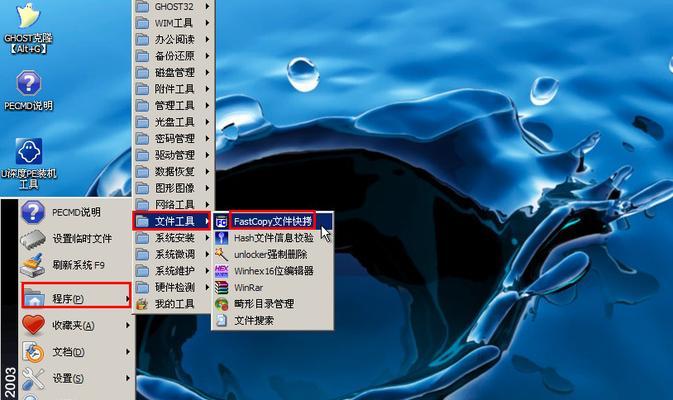Open GHOST克隆 desktop shortcut icon
This screenshot has height=400, width=673.
(28, 16)
